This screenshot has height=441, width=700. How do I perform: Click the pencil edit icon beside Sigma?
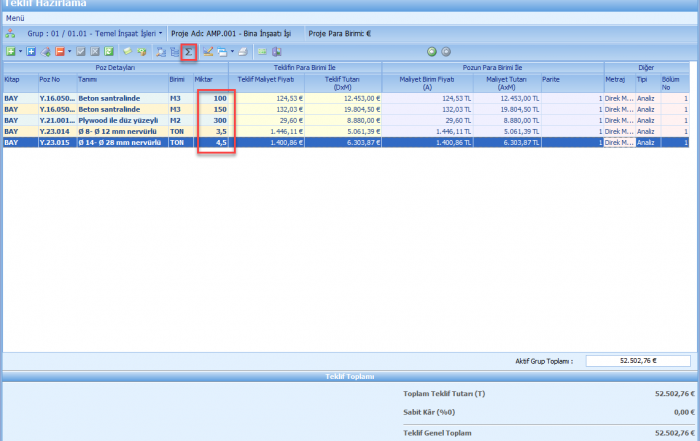(x=207, y=51)
